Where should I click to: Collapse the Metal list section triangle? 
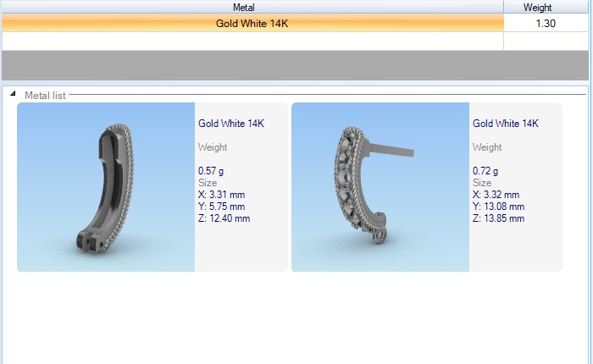coord(13,96)
